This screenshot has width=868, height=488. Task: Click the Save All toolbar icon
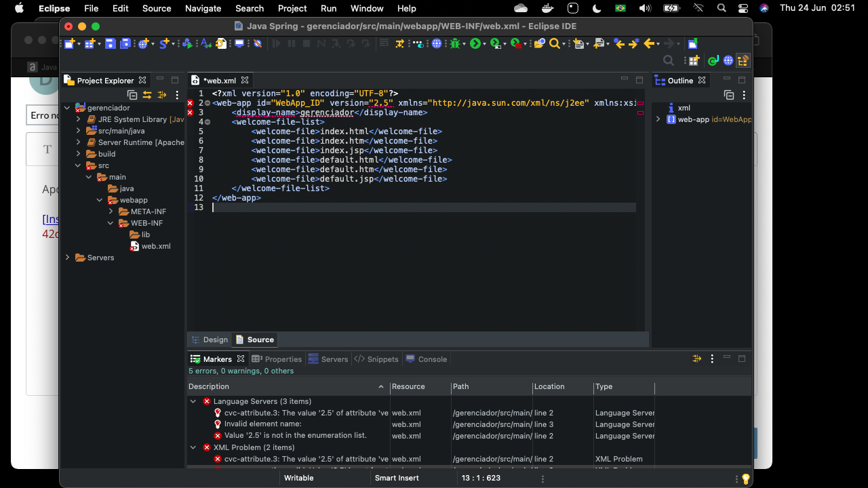[x=125, y=43]
